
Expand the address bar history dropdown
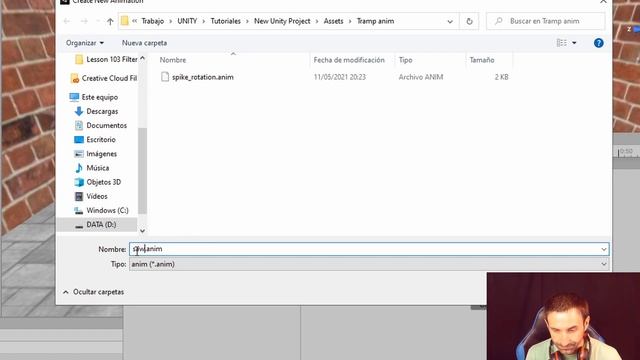click(x=450, y=21)
